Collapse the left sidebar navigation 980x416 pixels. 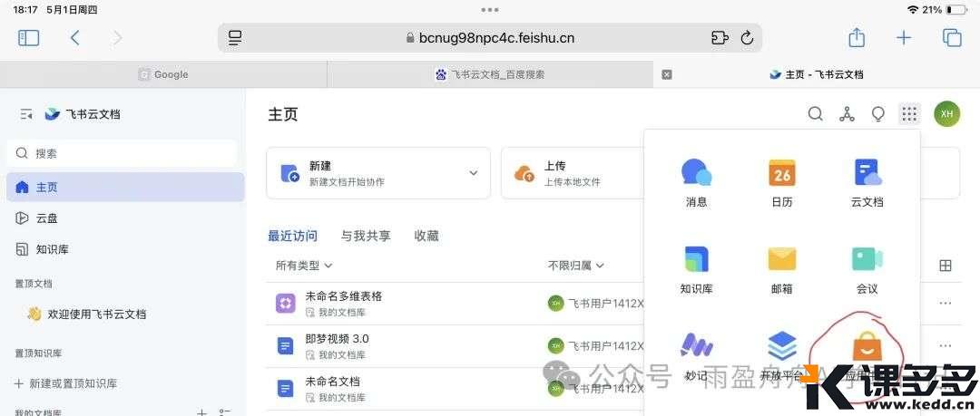click(x=26, y=114)
